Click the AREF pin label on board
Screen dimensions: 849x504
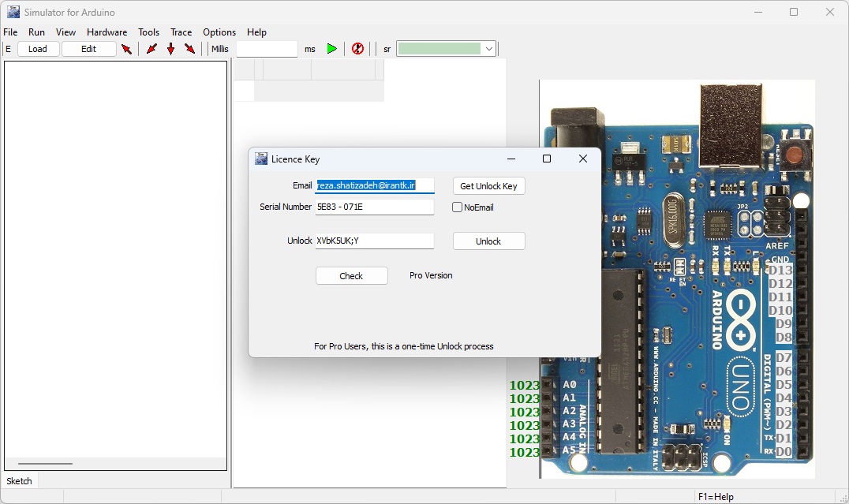click(x=777, y=246)
